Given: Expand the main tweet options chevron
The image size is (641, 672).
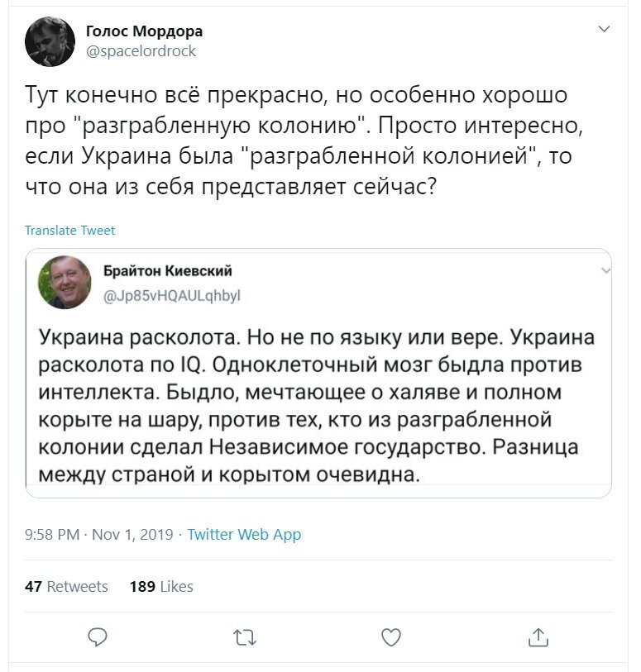Looking at the screenshot, I should point(604,29).
